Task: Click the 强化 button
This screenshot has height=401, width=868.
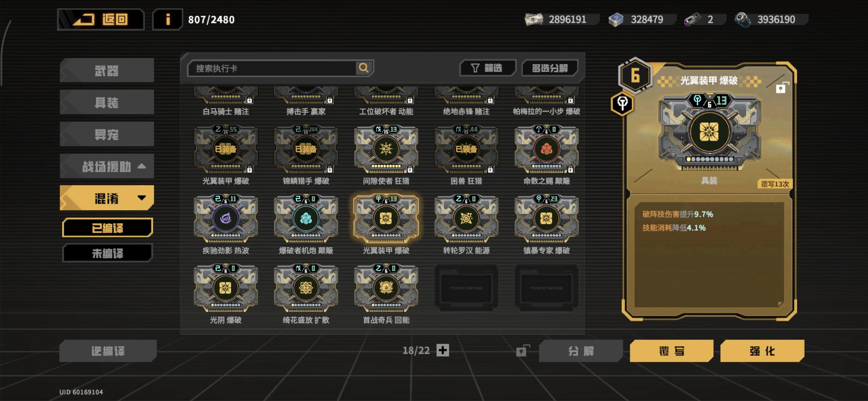Action: 762,351
